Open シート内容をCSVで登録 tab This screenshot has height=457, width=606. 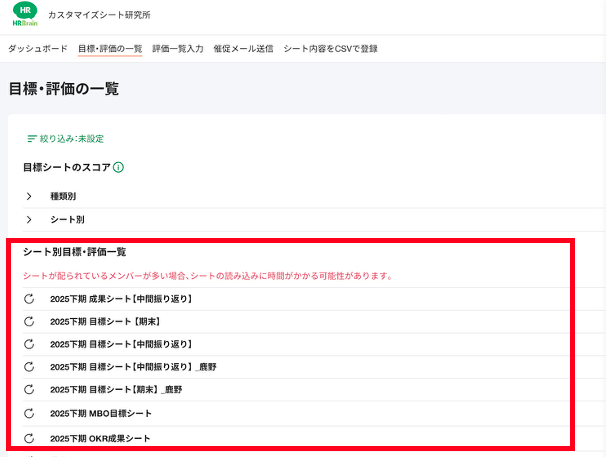(329, 48)
